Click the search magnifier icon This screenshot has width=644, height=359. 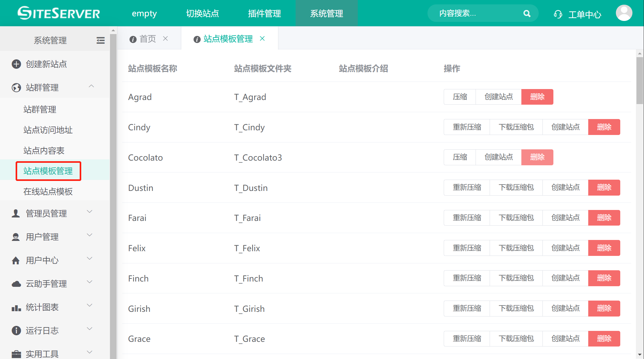527,13
